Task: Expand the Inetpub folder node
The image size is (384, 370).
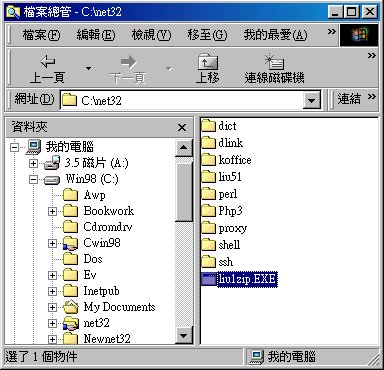Action: [52, 291]
